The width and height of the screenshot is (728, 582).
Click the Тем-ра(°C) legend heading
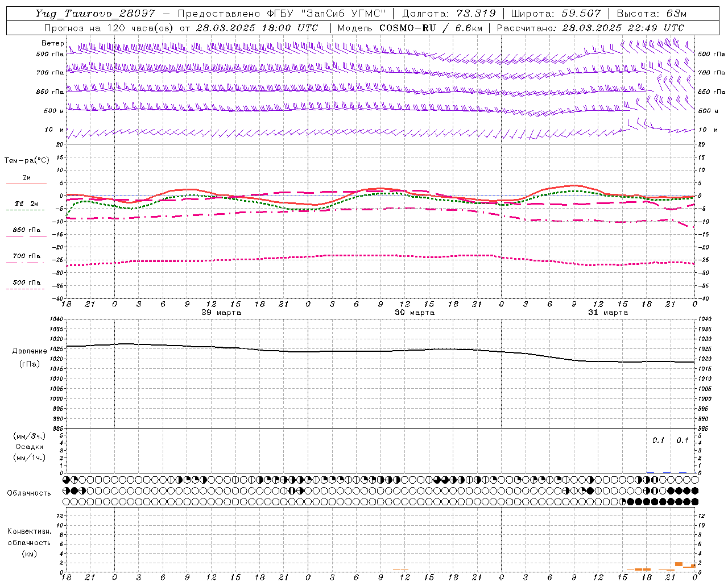click(27, 161)
